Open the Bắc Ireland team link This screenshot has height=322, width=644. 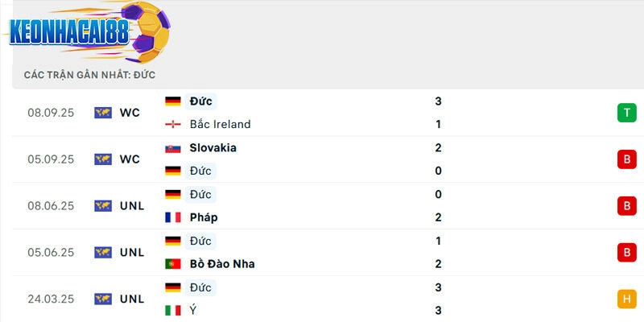(x=220, y=124)
